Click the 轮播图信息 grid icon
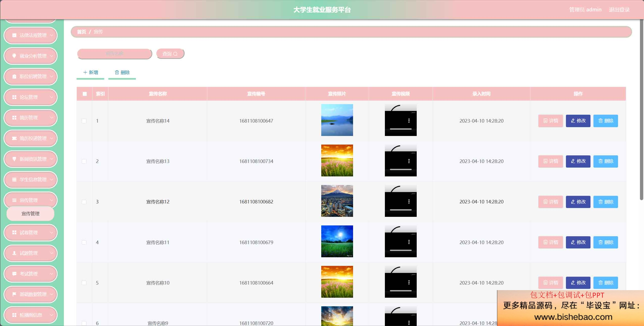The height and width of the screenshot is (326, 644). 14,315
